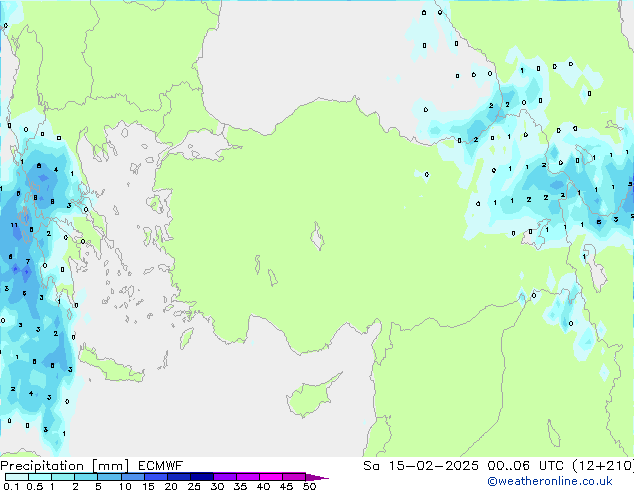Pick the 25–30 mm dark navy swatch
This screenshot has width=634, height=490.
pos(201,477)
